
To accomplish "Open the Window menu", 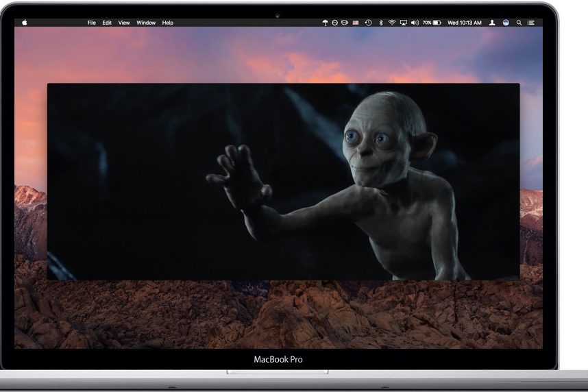I will click(x=146, y=23).
